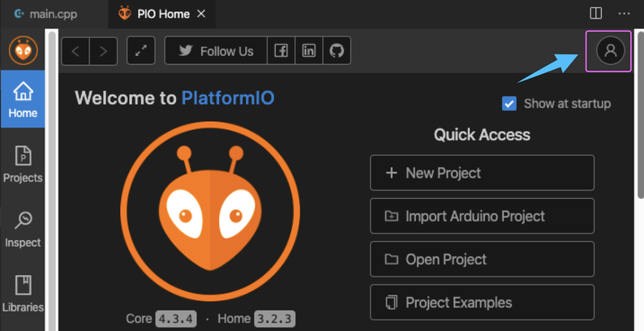Toggle the split editor layout icon

tap(596, 14)
